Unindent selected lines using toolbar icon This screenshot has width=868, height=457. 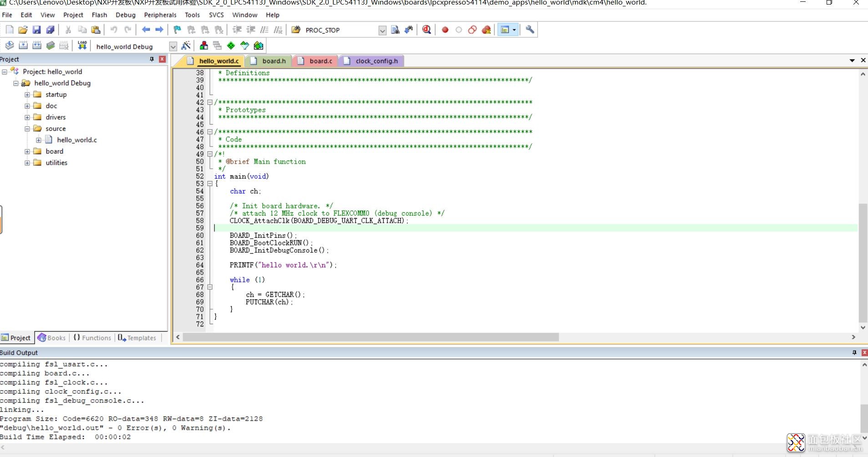coord(251,30)
